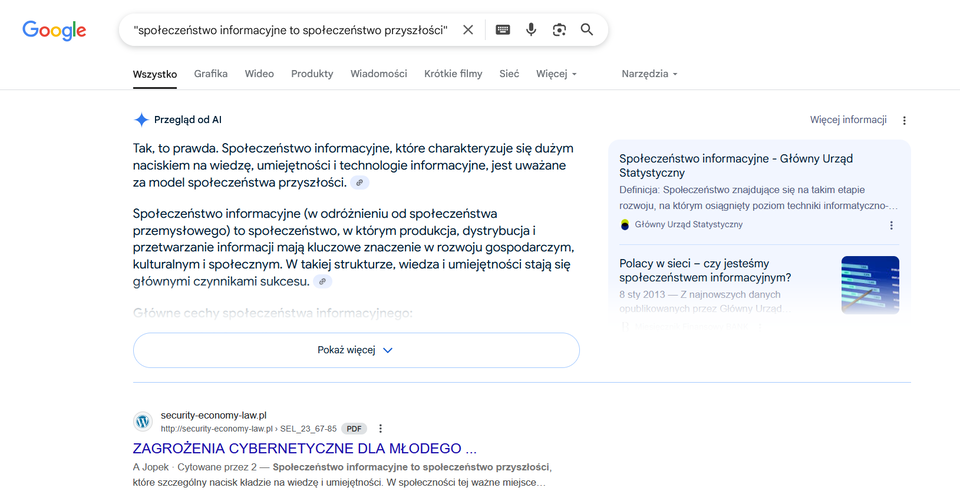
Task: Expand the AI overview with Pokaż więcej
Action: pos(356,350)
